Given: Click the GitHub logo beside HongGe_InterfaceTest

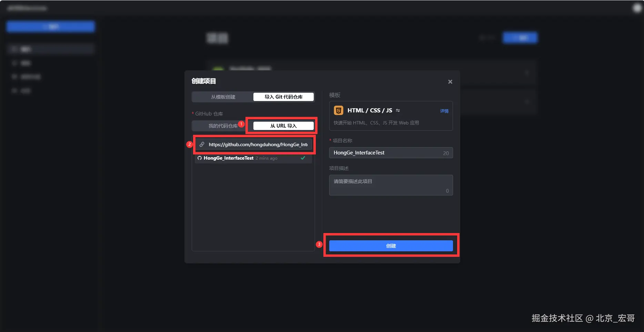Looking at the screenshot, I should tap(200, 158).
